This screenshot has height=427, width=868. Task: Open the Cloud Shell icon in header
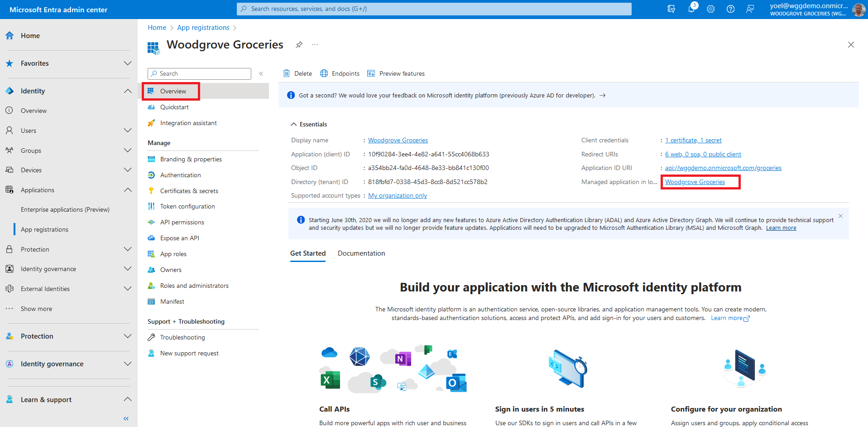click(671, 9)
